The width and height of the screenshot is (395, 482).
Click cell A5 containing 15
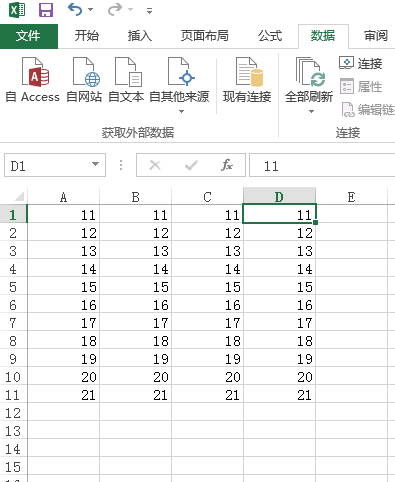click(63, 287)
